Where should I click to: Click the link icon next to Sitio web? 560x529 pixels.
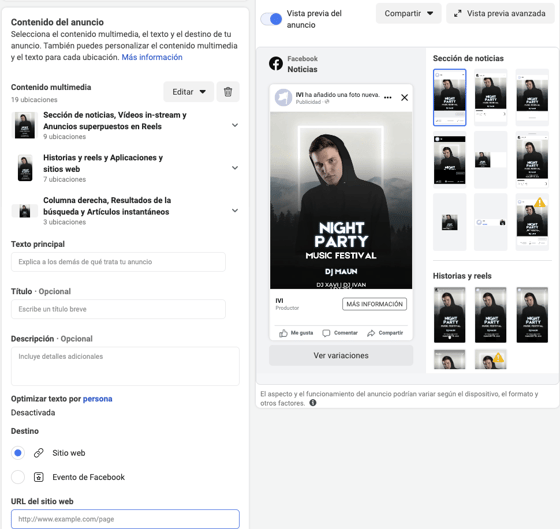click(x=39, y=453)
